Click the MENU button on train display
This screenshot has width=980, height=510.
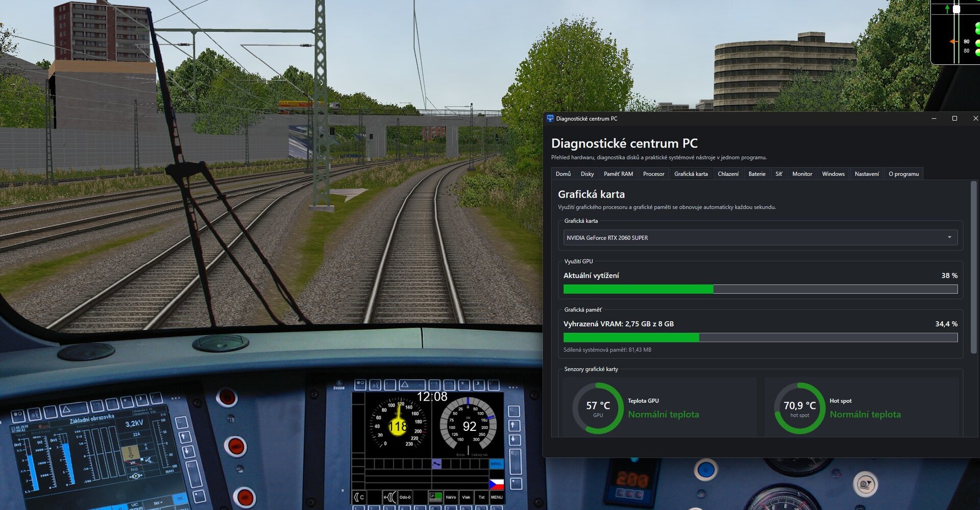click(497, 497)
